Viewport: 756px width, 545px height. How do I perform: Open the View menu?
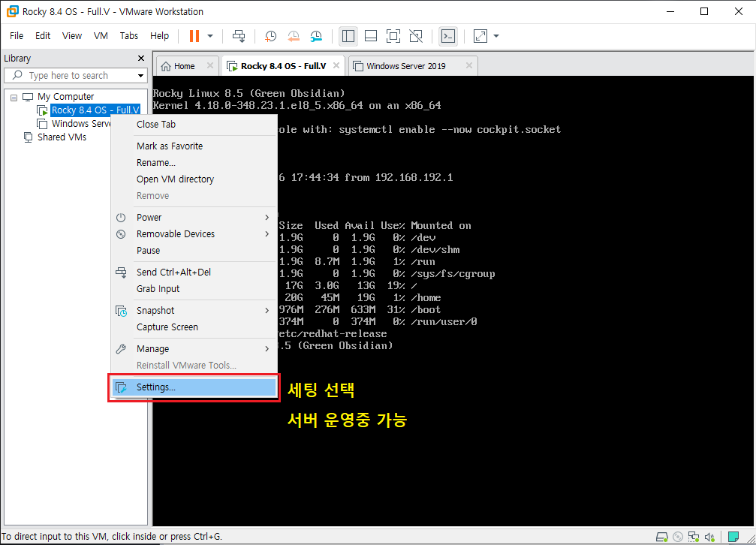[x=72, y=36]
